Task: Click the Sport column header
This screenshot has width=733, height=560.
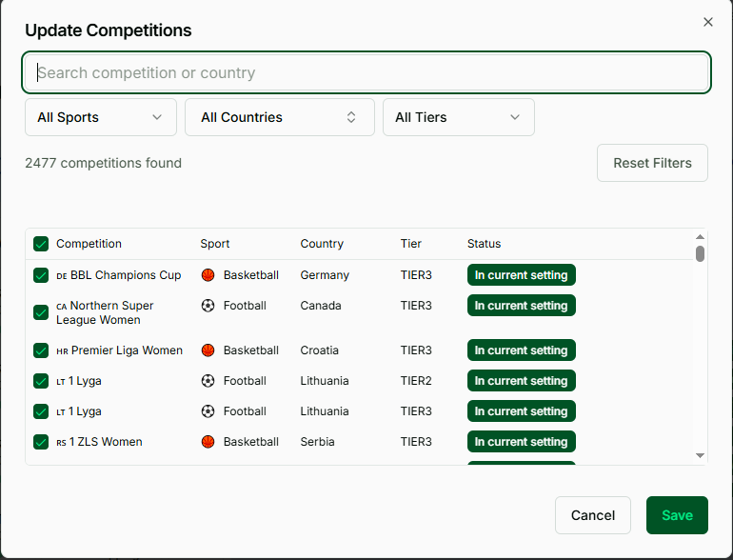Action: pos(214,244)
